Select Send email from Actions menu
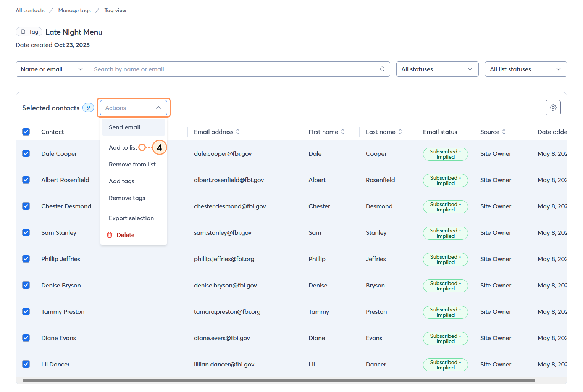 pyautogui.click(x=124, y=127)
